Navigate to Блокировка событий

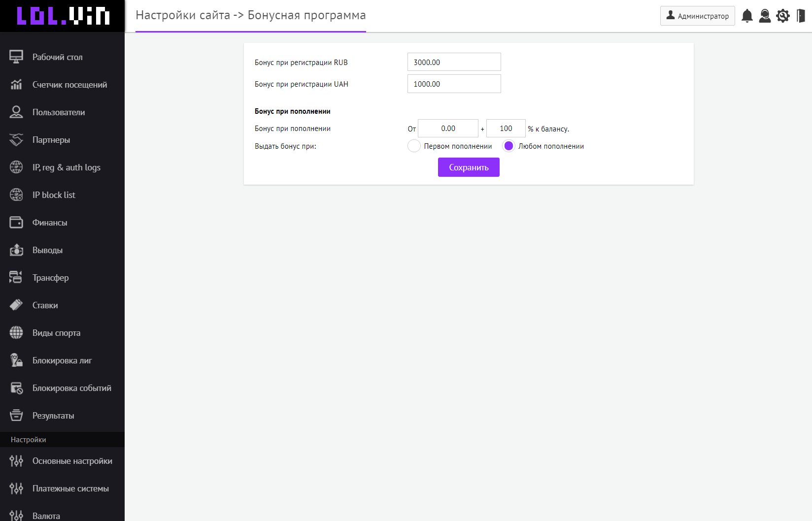71,388
